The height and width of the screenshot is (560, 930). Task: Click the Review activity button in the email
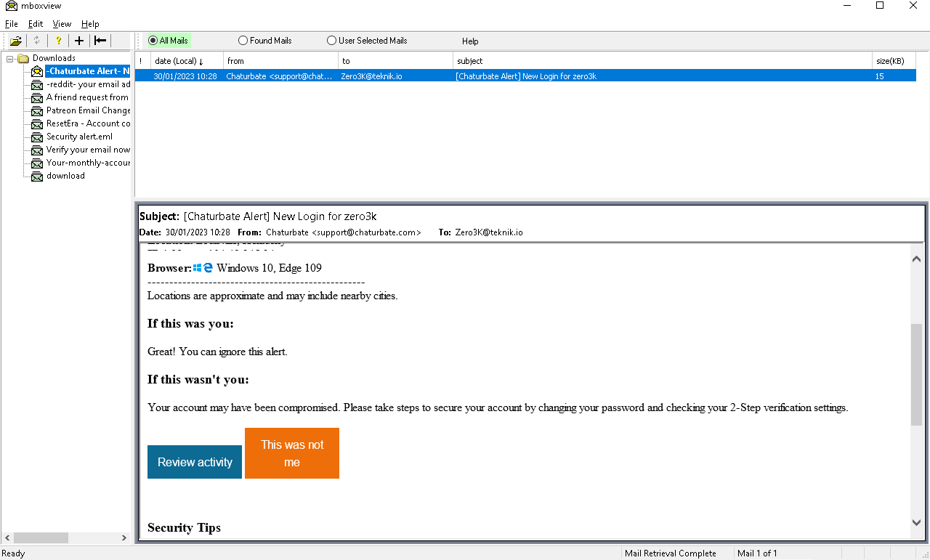(194, 462)
